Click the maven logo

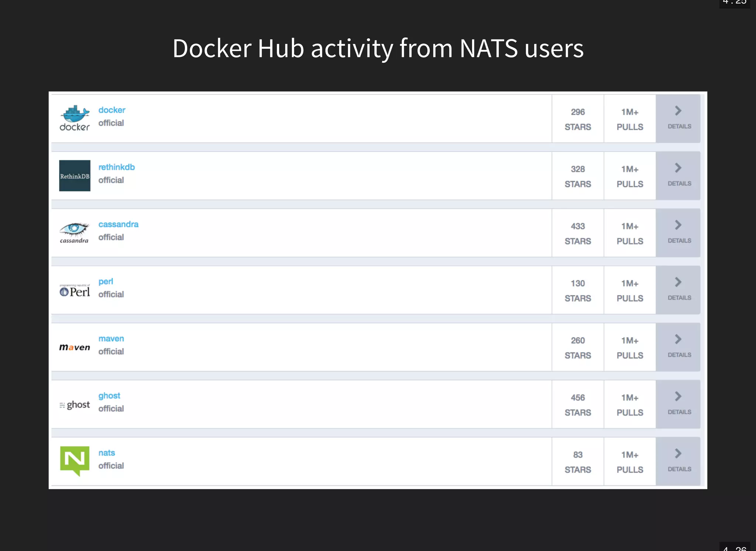pos(75,347)
